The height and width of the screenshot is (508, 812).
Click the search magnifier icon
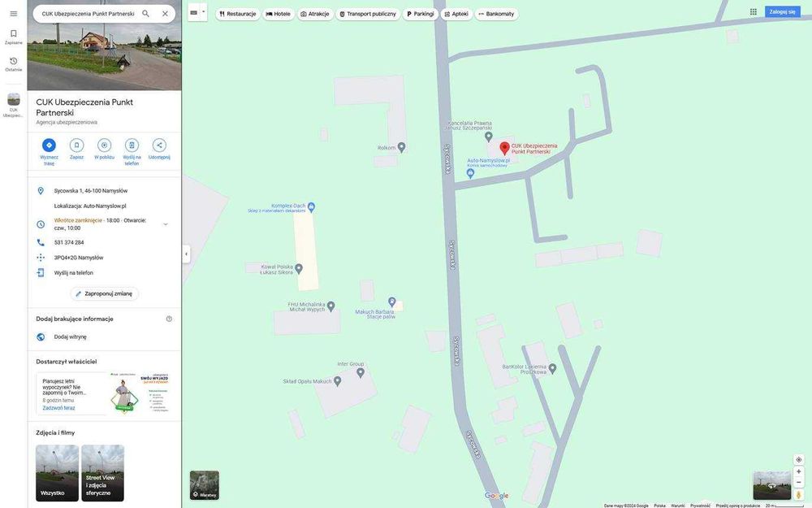point(145,14)
